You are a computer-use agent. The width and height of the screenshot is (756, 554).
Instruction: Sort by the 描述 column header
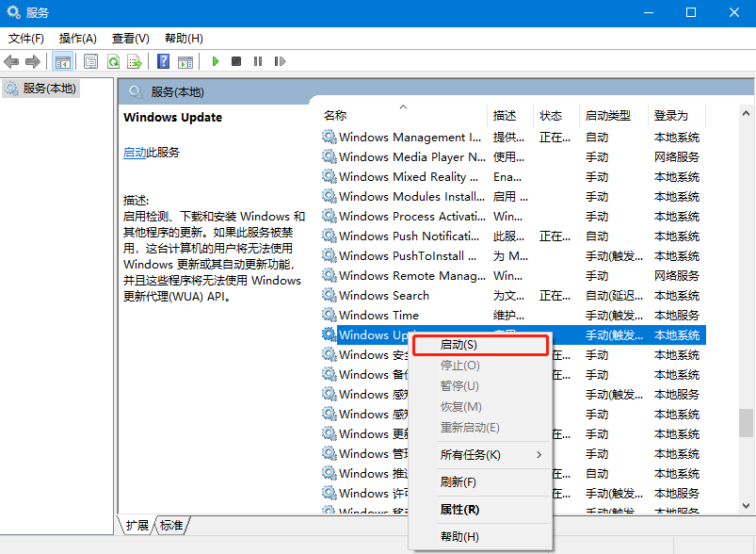pos(510,115)
